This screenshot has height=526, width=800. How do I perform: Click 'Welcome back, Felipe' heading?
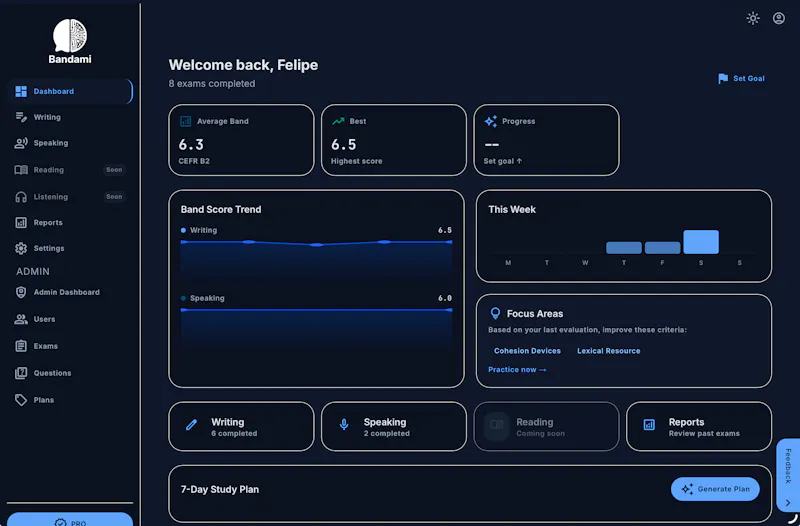243,65
